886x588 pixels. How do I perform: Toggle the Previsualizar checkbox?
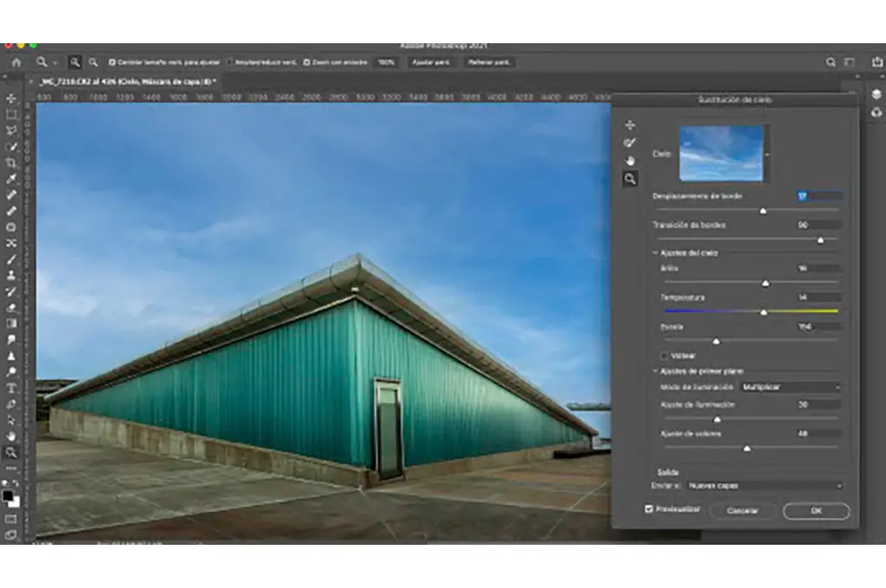(x=649, y=509)
